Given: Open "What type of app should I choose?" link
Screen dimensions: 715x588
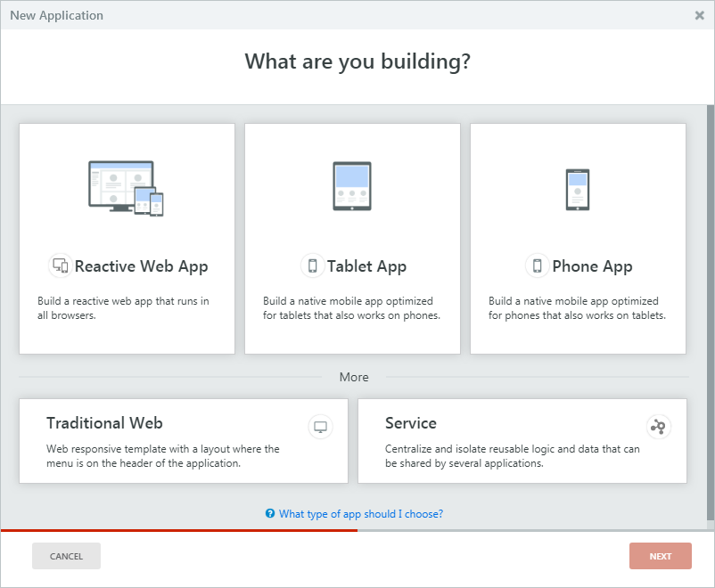Looking at the screenshot, I should [361, 514].
